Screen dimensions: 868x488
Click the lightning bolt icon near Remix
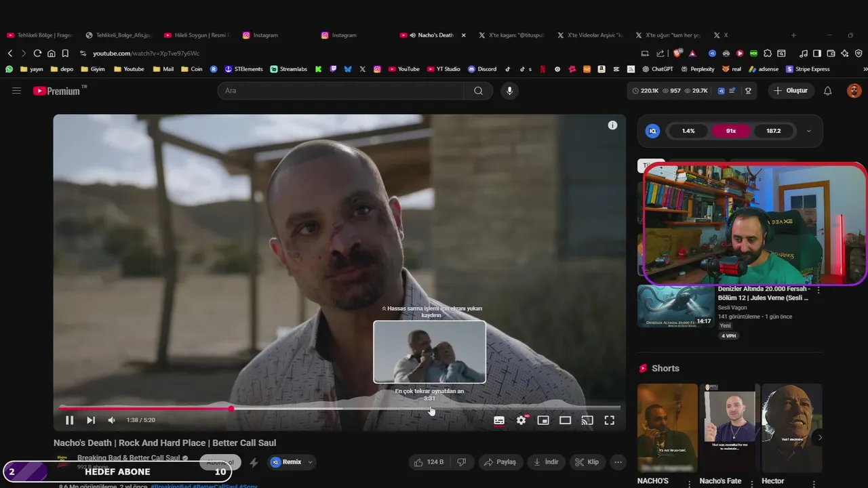click(254, 462)
